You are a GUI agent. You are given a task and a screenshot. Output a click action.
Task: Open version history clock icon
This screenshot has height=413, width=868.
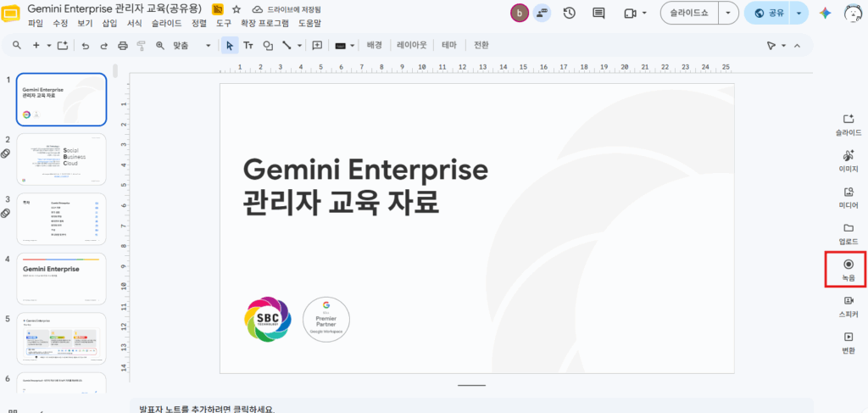[x=569, y=13]
